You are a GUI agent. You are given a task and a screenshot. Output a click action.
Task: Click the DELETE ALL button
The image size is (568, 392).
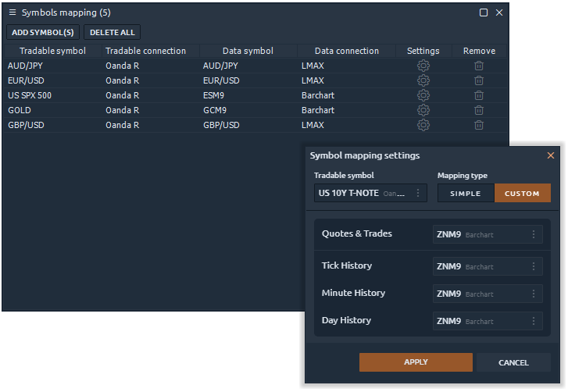[x=112, y=32]
